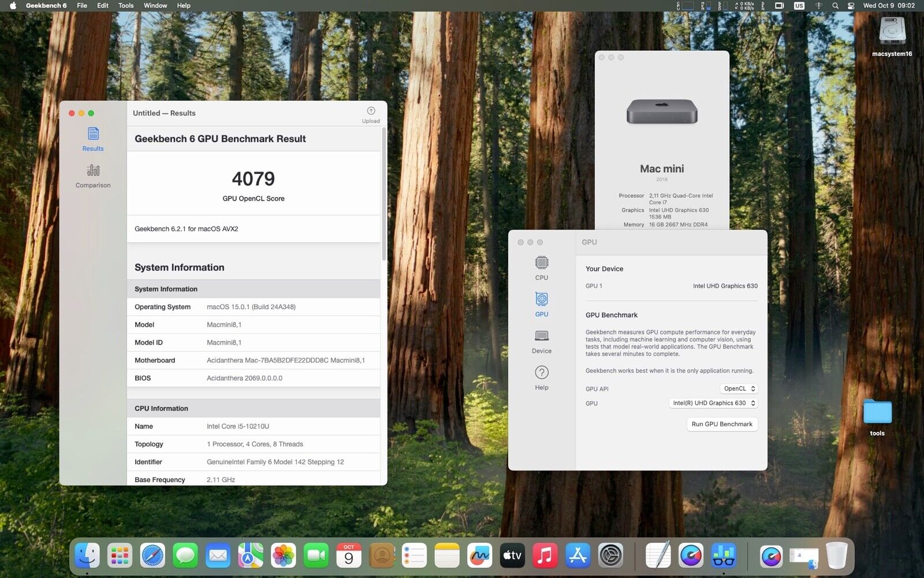Open Messages from the Dock

[185, 556]
